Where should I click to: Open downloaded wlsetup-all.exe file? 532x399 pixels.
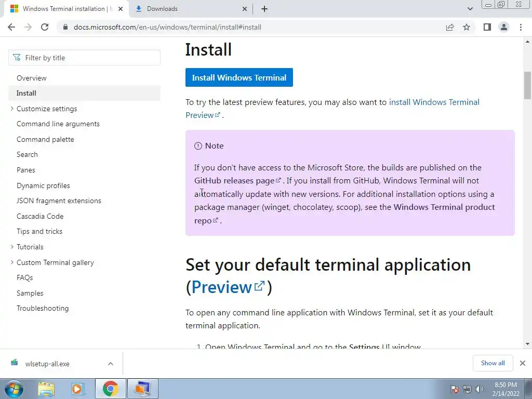click(x=47, y=364)
